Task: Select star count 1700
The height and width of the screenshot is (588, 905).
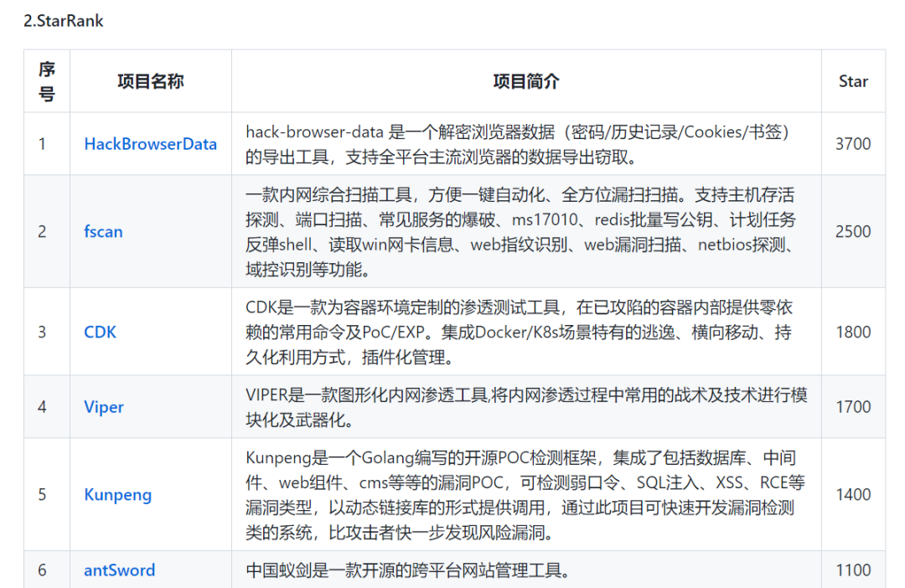Action: 853,407
